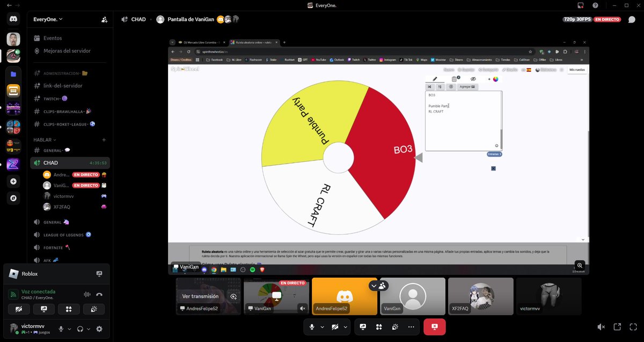Select the CHAD voice channel

point(70,162)
